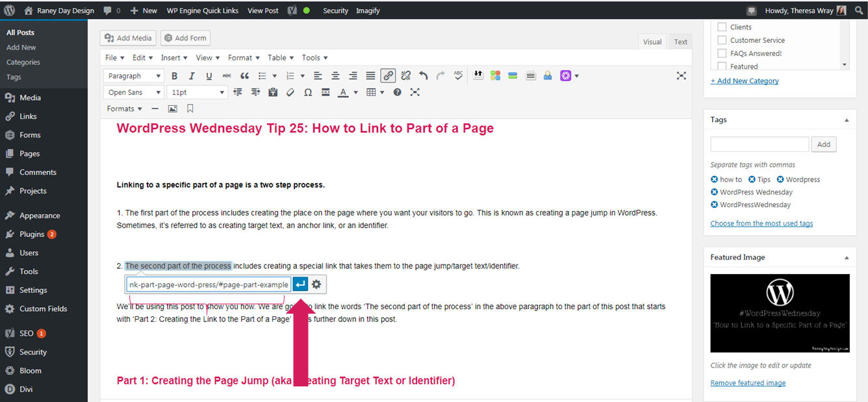Open bulleted list style arrow
Viewport: 868px width, 402px height.
click(x=275, y=76)
